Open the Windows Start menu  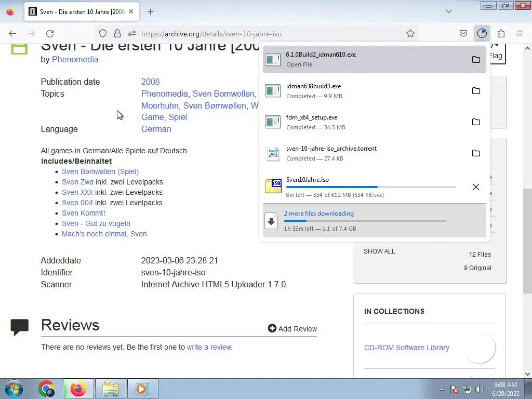pyautogui.click(x=14, y=389)
